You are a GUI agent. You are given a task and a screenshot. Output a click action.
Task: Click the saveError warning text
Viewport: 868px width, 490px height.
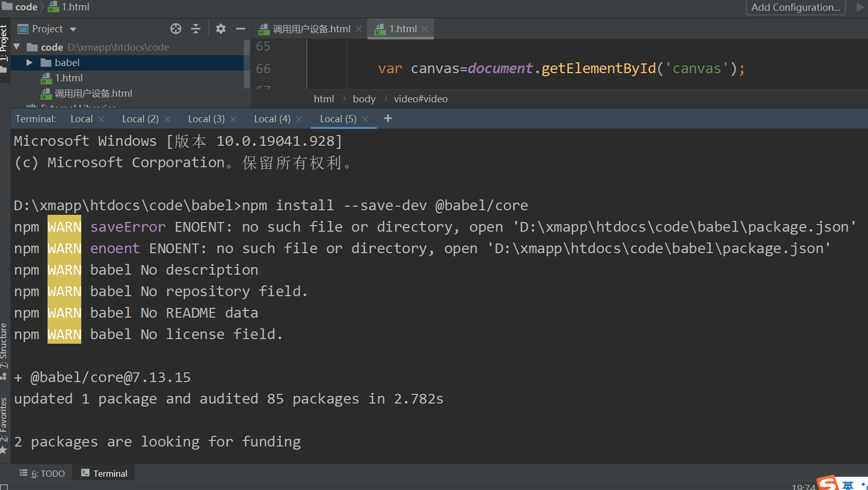128,227
